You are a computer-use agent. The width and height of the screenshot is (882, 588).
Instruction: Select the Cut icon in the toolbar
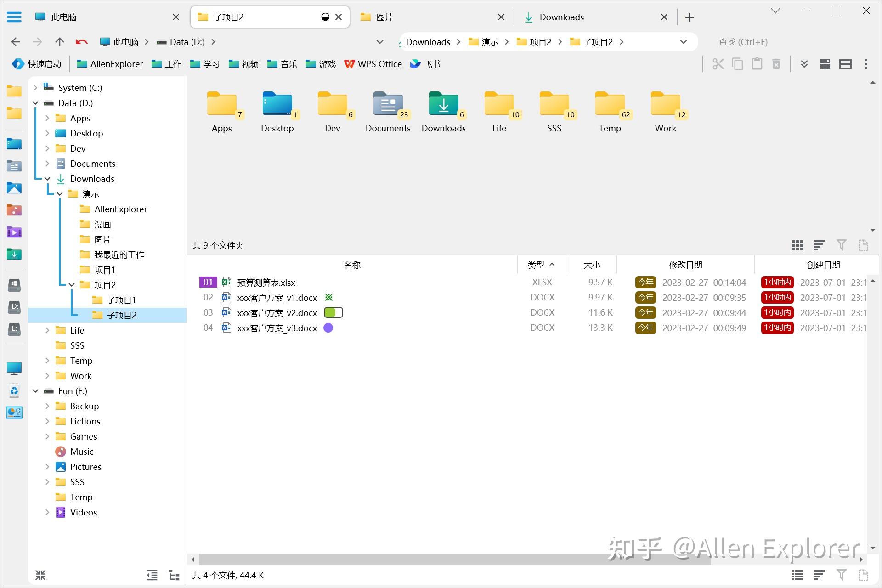718,64
